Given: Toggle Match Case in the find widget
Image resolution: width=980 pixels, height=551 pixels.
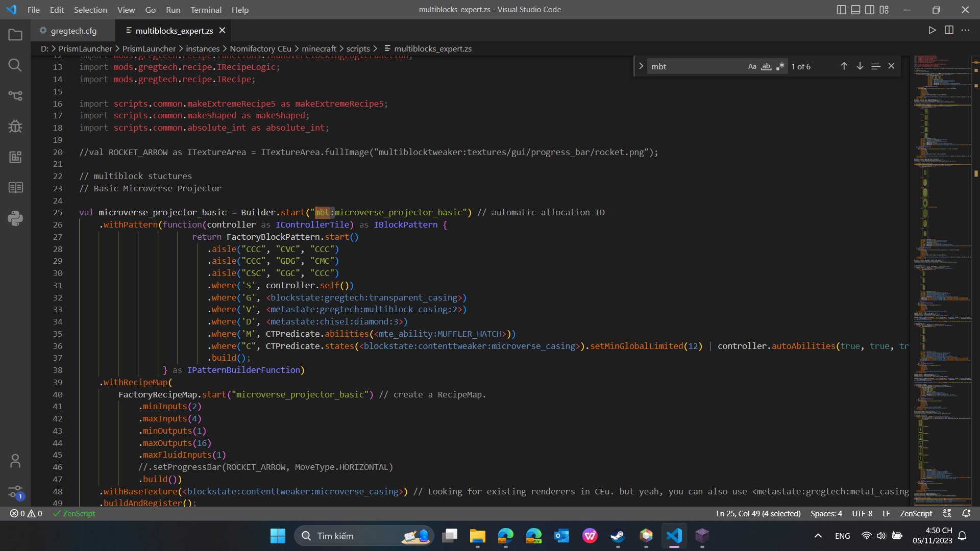Looking at the screenshot, I should [x=752, y=66].
